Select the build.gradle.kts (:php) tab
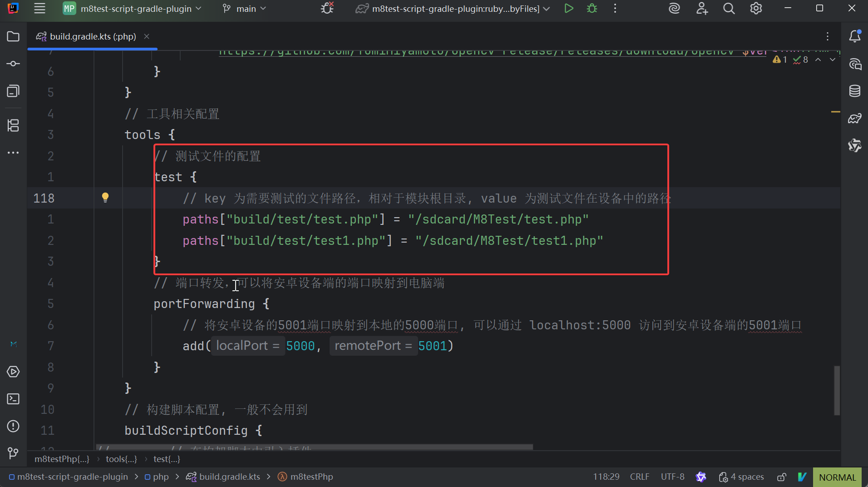The height and width of the screenshot is (487, 868). coord(92,36)
